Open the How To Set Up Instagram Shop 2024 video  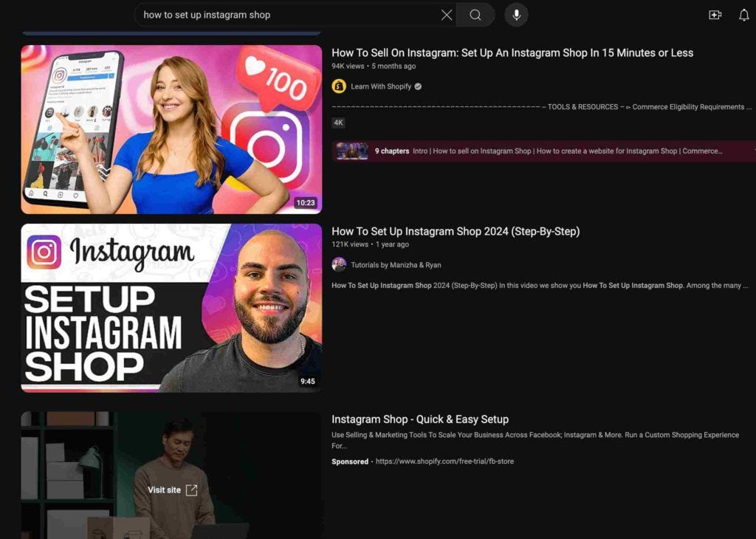click(456, 231)
